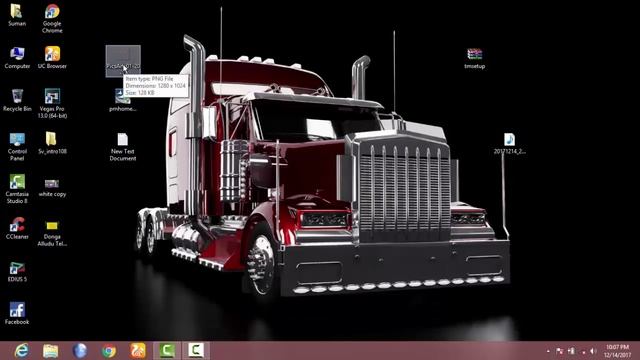This screenshot has width=640, height=360.
Task: Select the pmhome... image file
Action: point(122,100)
